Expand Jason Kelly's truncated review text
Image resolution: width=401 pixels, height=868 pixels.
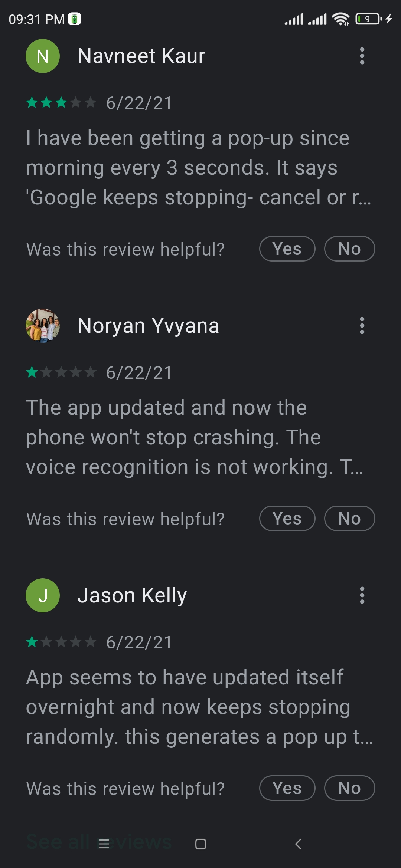199,707
